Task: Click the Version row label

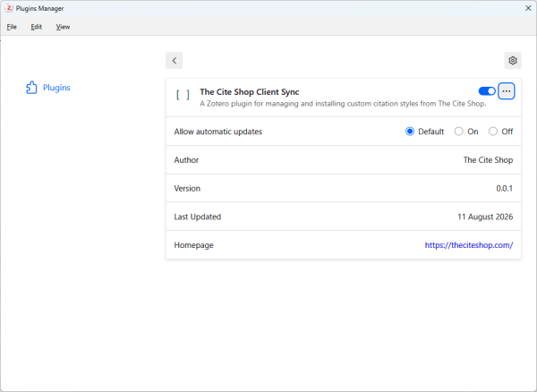Action: (x=187, y=188)
